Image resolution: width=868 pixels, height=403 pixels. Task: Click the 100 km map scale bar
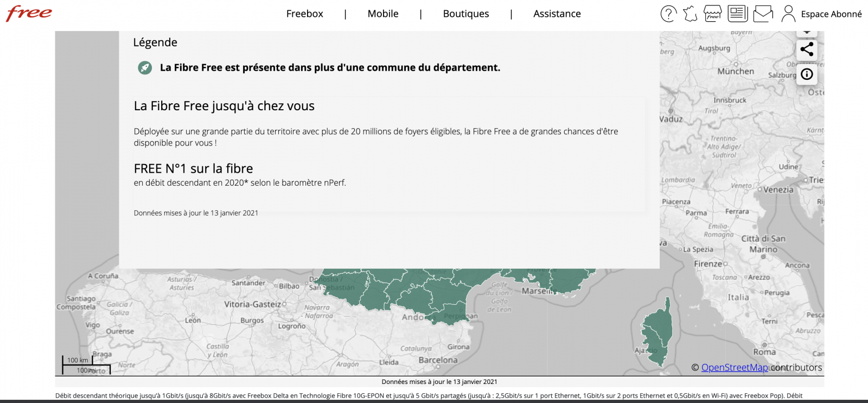79,361
